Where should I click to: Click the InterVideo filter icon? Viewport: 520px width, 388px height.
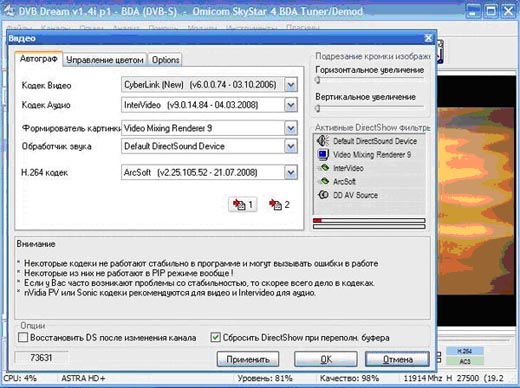click(x=324, y=168)
